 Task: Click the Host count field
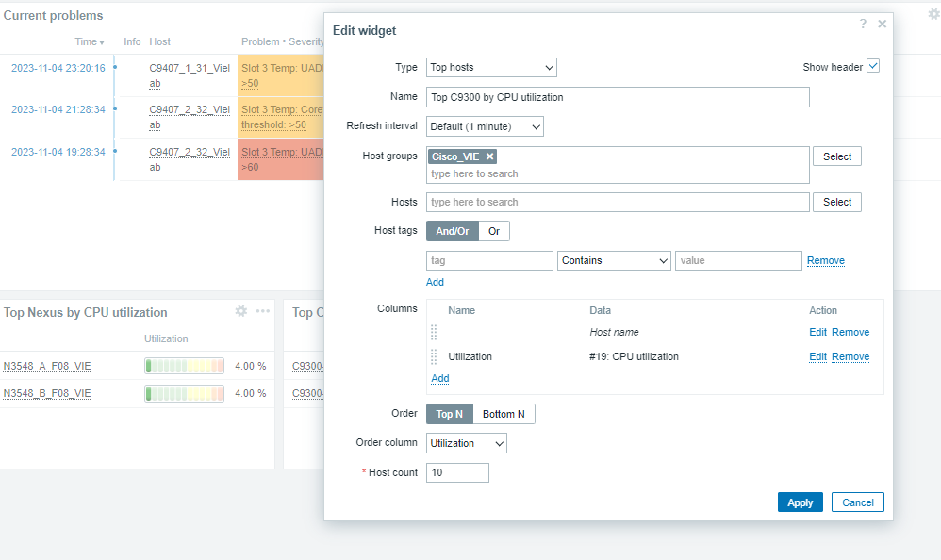[457, 472]
